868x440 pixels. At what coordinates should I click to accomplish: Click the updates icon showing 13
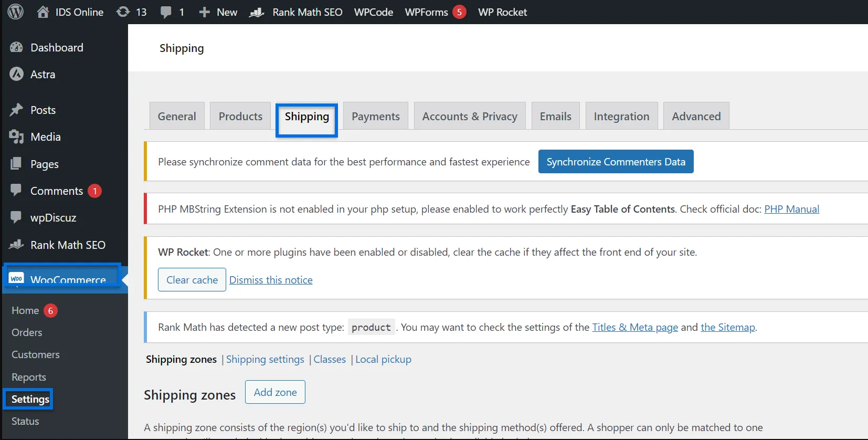coord(123,12)
